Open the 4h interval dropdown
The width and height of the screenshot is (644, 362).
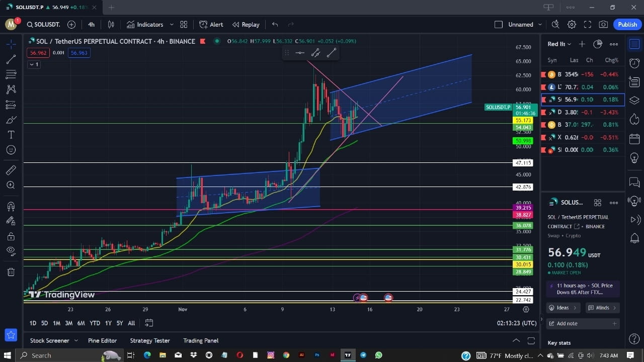(x=91, y=24)
